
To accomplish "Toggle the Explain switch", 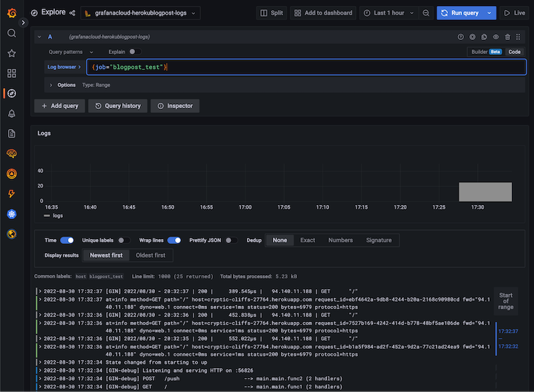I will [x=134, y=51].
